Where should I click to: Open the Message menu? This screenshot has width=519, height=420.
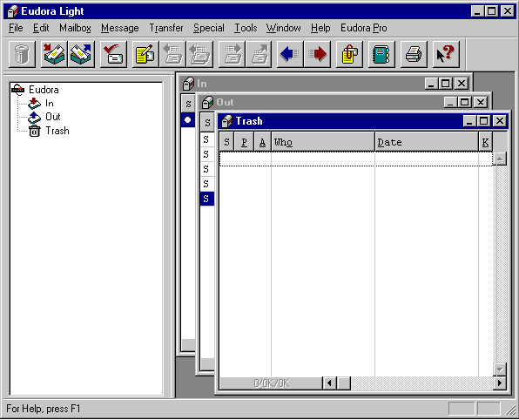point(120,28)
